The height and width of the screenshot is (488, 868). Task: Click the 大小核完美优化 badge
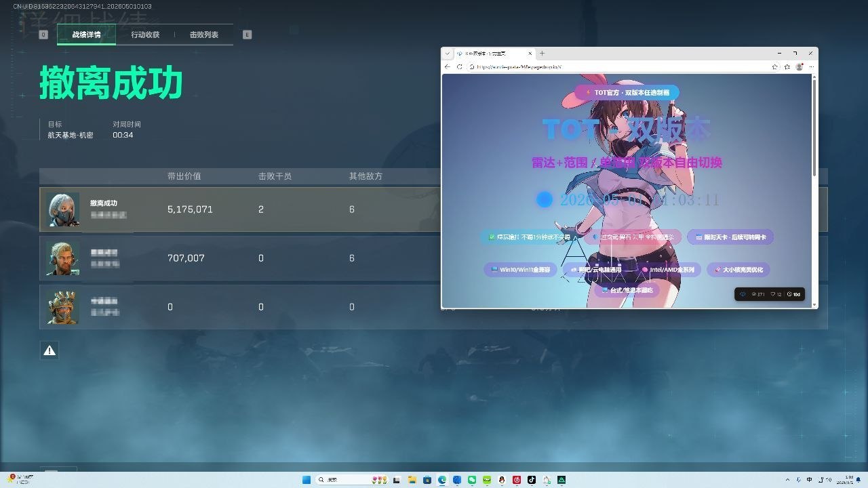[x=738, y=270]
